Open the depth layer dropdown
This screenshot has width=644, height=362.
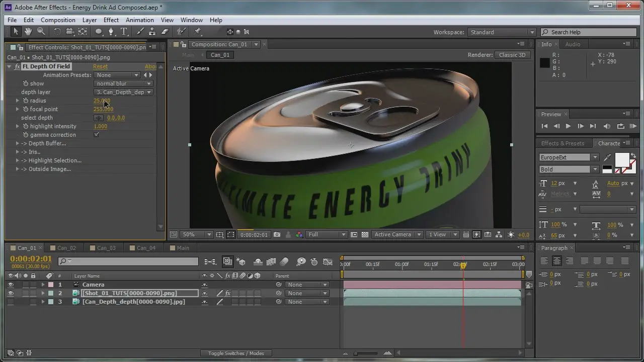(123, 92)
